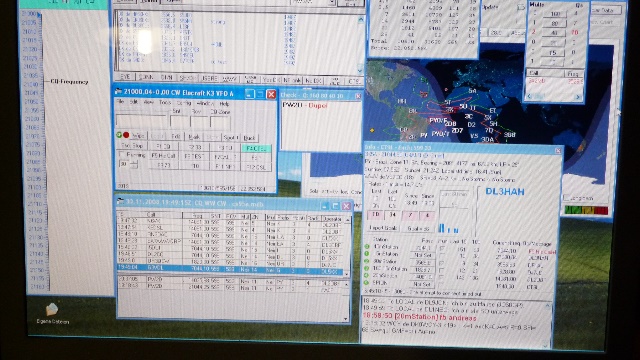Screen dimensions: 640x360
Task: Click the green indicator beside 40m Station row
Action: [367, 247]
